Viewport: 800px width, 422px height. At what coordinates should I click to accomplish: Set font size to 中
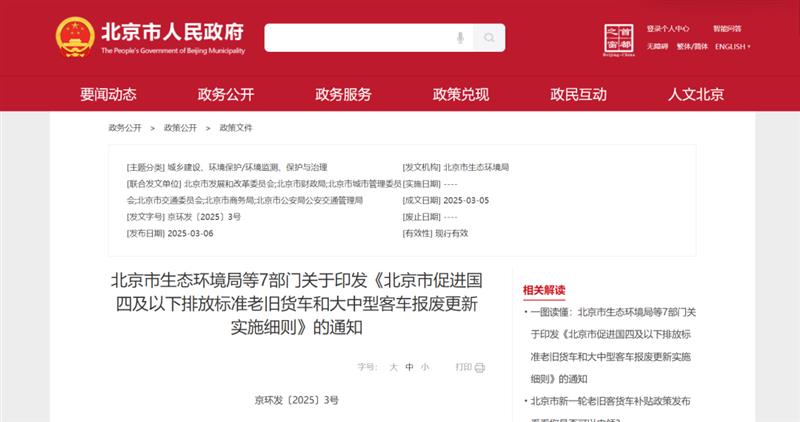(409, 367)
